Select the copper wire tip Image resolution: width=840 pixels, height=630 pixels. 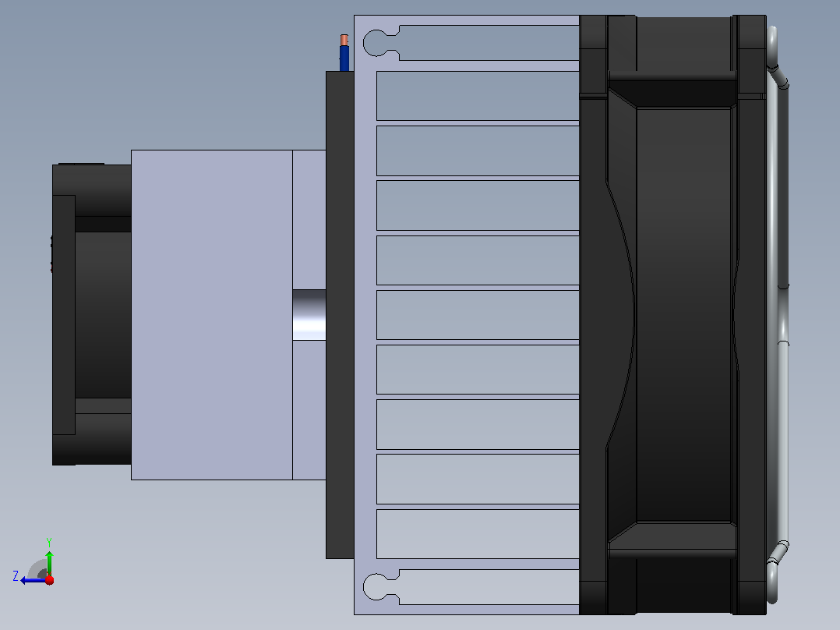pos(344,41)
